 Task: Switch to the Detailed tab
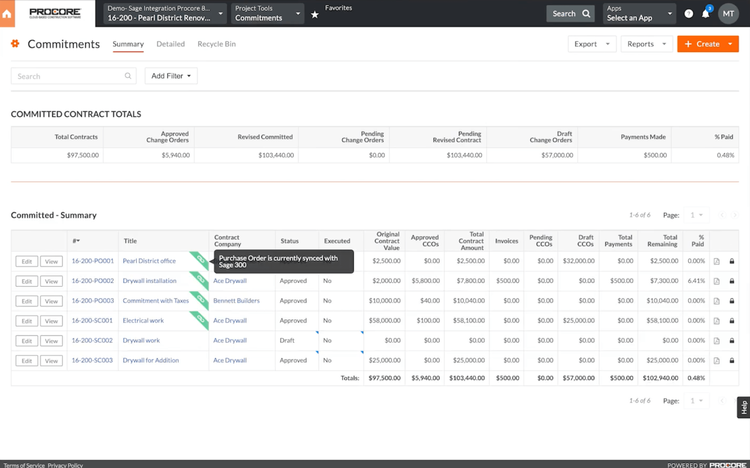[170, 44]
